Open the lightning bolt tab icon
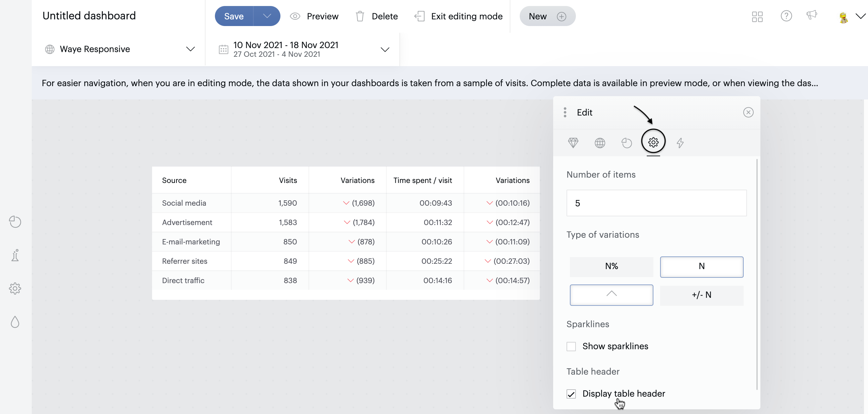The image size is (868, 414). click(x=680, y=143)
